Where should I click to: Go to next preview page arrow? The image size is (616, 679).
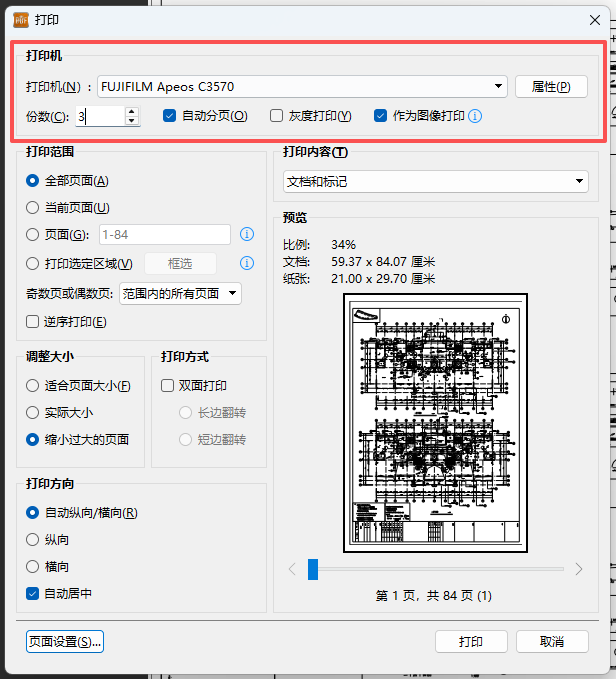point(579,569)
